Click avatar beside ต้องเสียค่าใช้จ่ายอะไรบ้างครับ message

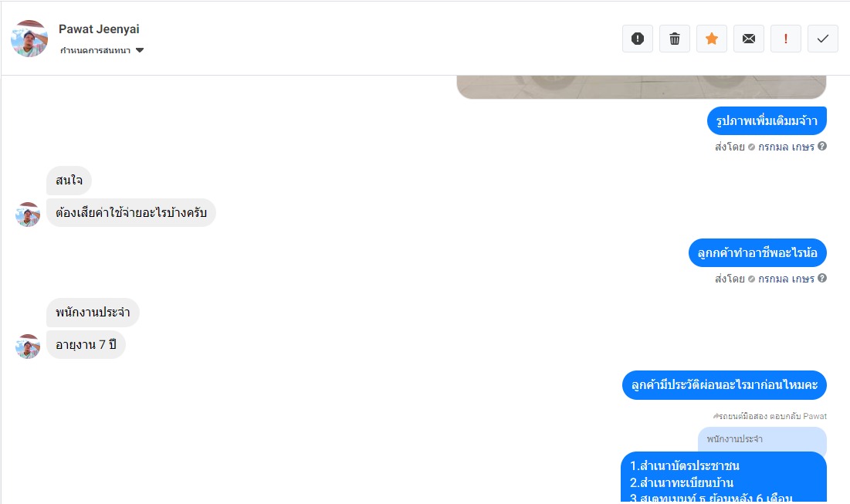coord(28,215)
